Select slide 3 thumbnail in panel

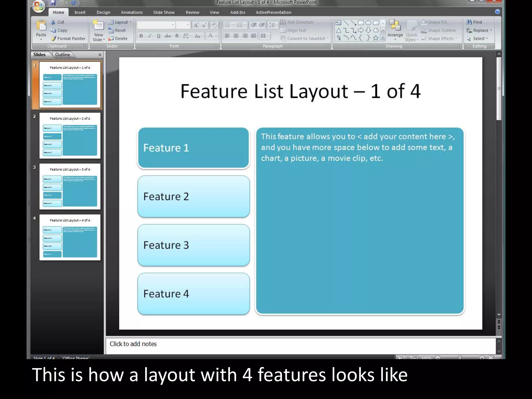point(70,187)
